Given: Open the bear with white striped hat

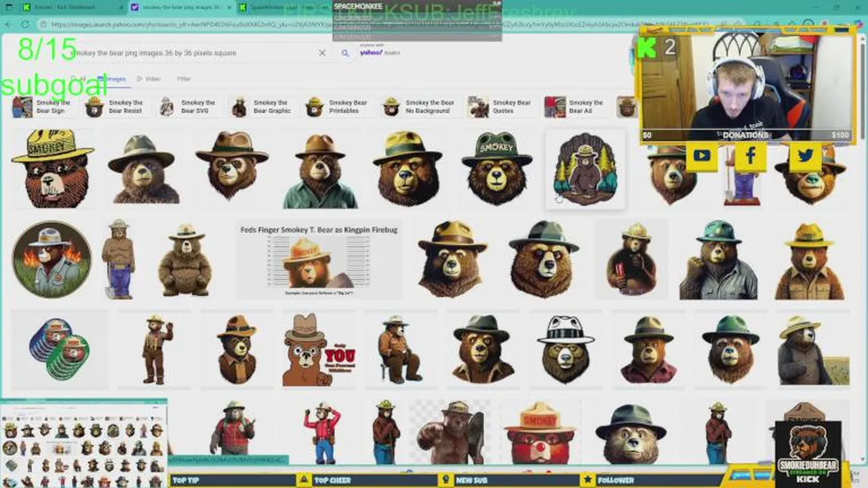Looking at the screenshot, I should tap(566, 349).
